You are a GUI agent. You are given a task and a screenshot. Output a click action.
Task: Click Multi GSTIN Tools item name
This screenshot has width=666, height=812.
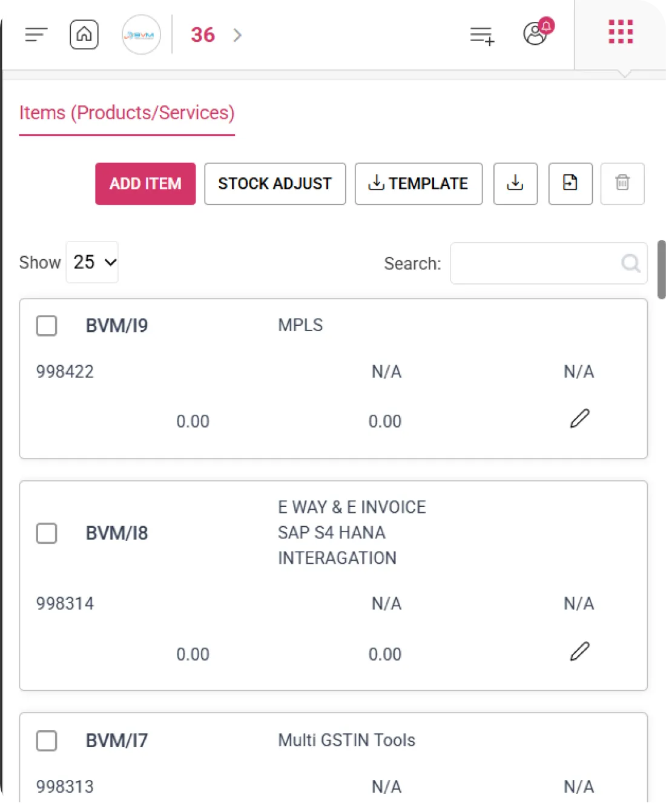(x=346, y=740)
